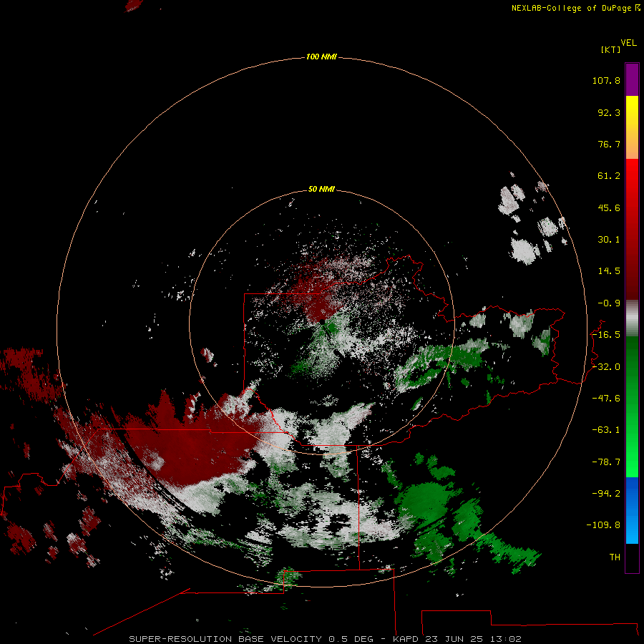Click the [KT] units label
Screen dimensions: 644x644
pos(610,49)
